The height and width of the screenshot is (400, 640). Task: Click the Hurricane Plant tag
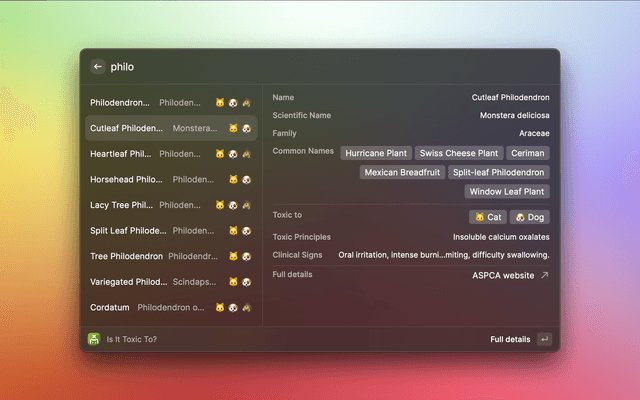tap(376, 153)
